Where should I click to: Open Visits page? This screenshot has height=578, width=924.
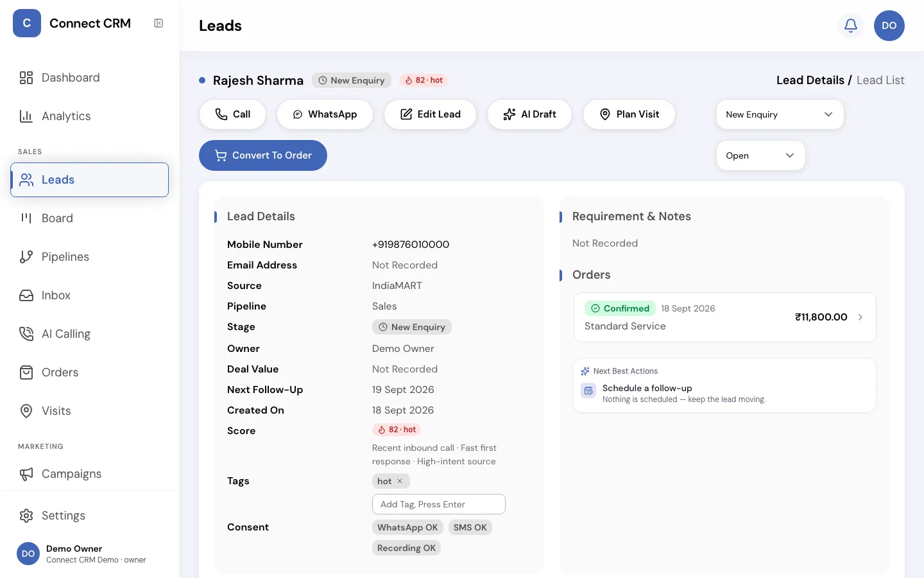click(x=89, y=411)
